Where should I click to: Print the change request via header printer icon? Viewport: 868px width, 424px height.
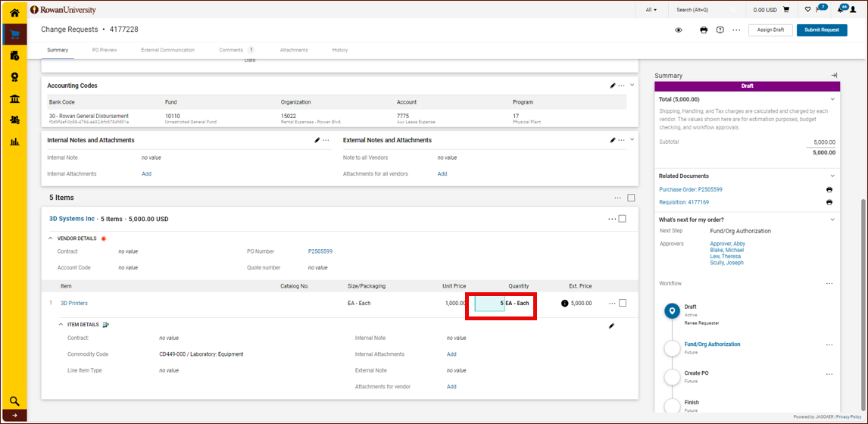point(704,30)
